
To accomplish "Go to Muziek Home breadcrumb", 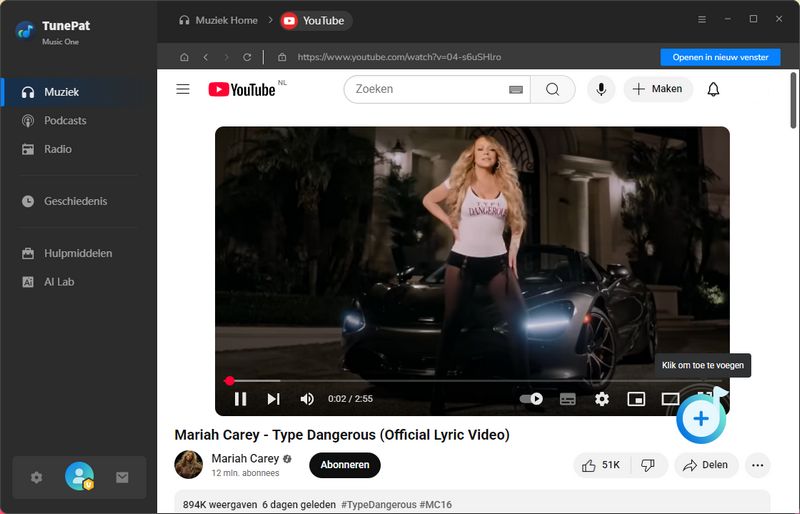I will (x=218, y=20).
